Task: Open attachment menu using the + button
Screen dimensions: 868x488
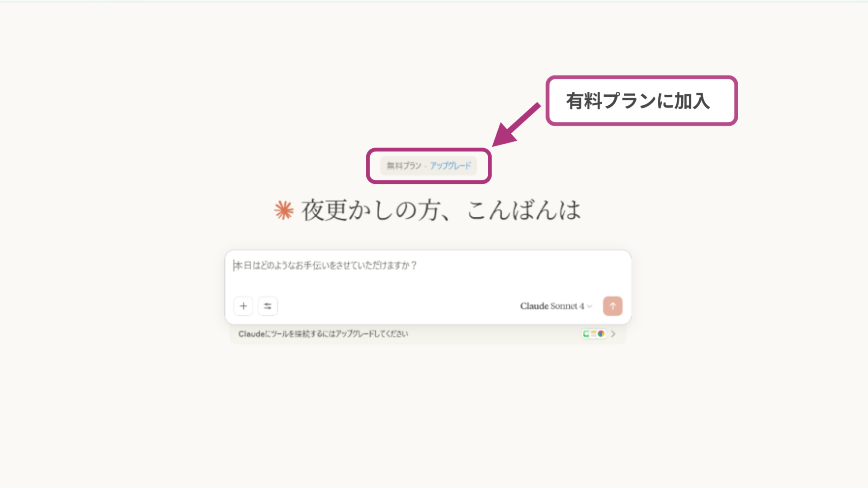Action: coord(243,306)
